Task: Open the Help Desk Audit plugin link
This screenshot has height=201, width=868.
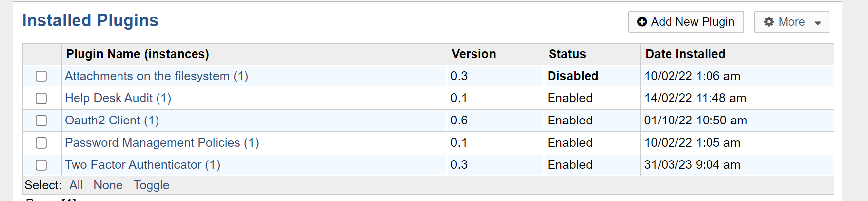Action: coord(118,98)
